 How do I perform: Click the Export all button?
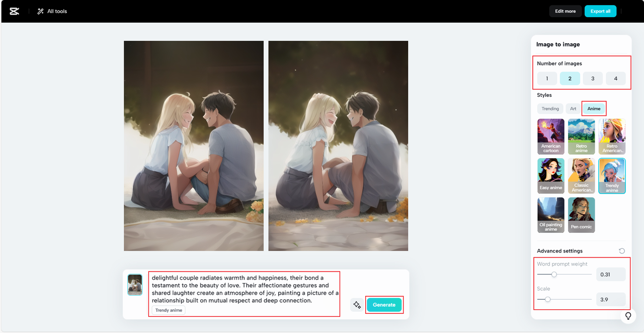click(x=600, y=11)
